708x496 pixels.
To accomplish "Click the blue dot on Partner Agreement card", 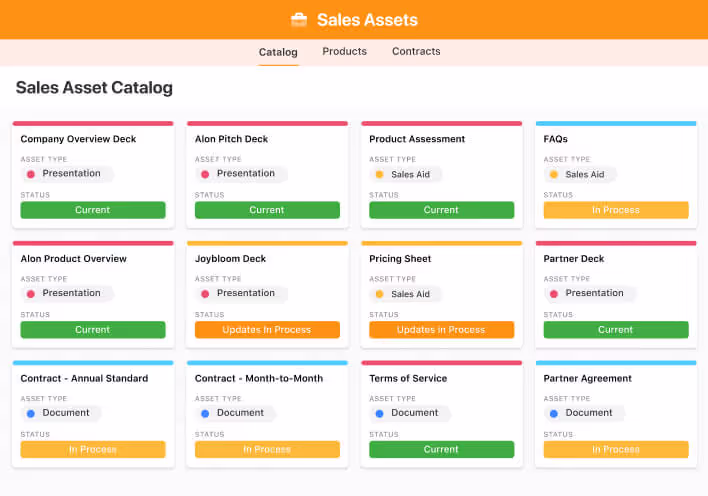I will pyautogui.click(x=554, y=413).
